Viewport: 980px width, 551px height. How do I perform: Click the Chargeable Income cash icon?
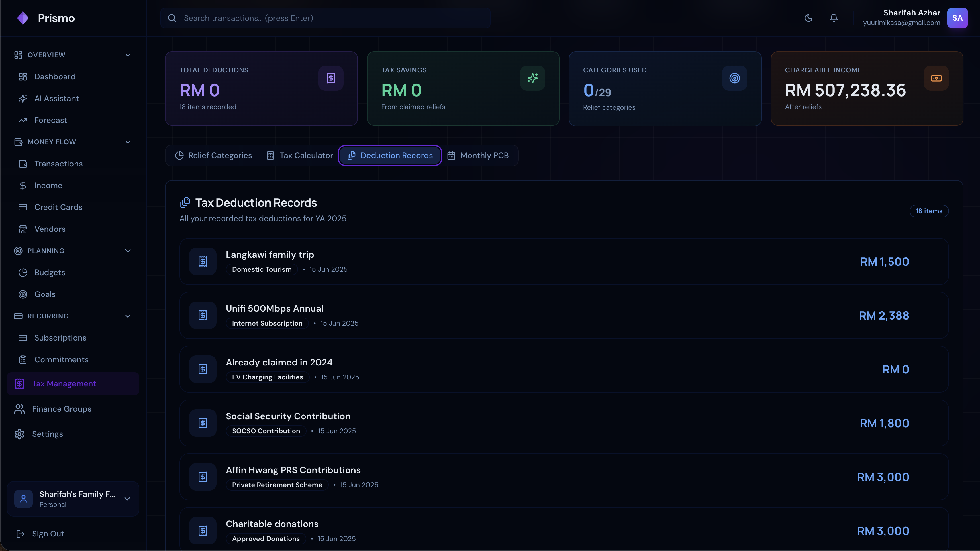tap(936, 78)
